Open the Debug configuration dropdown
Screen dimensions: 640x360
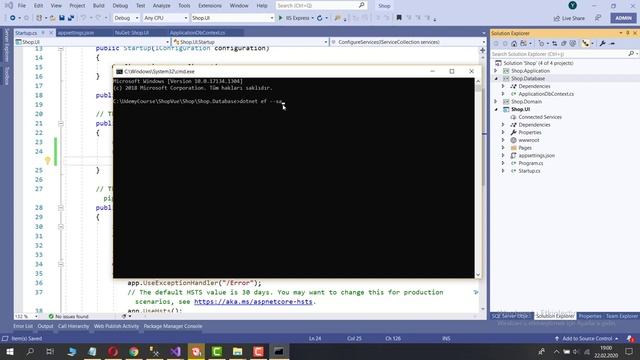(127, 18)
